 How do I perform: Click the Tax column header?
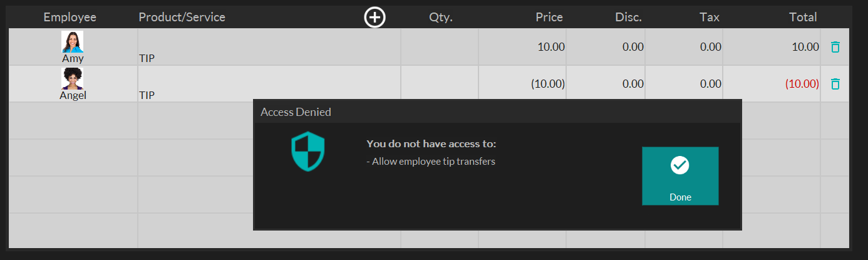pos(710,18)
